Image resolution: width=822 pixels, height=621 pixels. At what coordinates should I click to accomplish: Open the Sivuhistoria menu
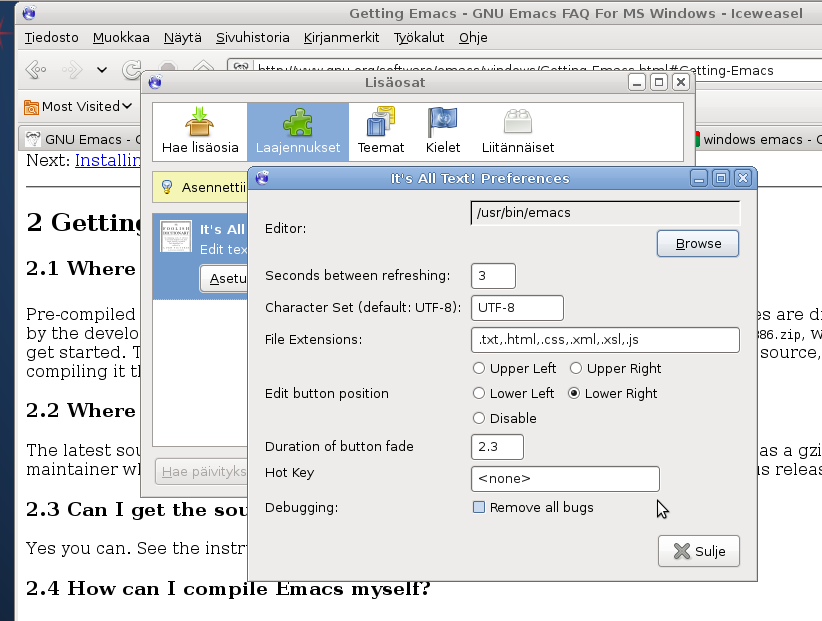pyautogui.click(x=253, y=38)
